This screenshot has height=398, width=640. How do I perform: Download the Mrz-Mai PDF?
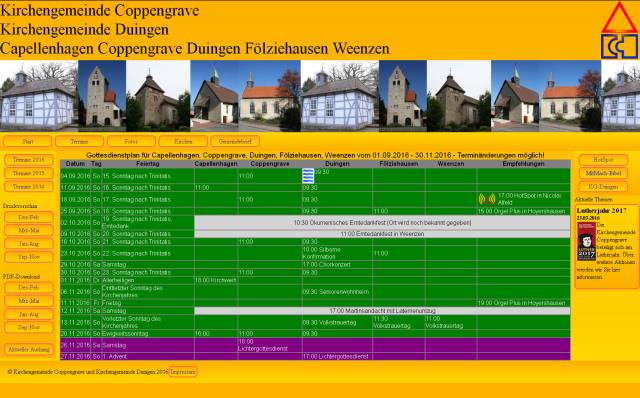tap(29, 301)
